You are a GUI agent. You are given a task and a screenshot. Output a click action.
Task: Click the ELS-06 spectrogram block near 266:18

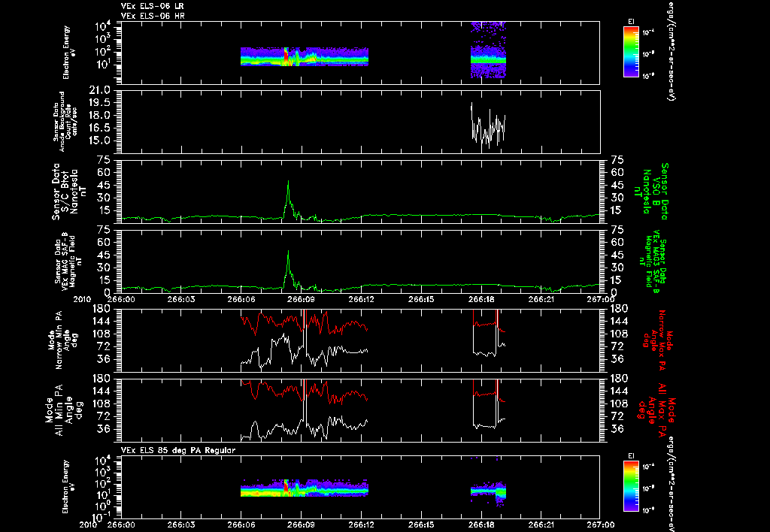point(488,50)
